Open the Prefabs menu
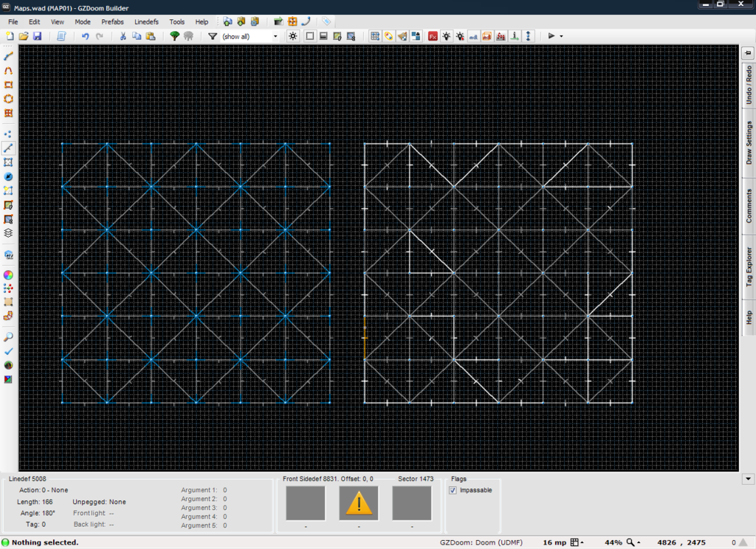Image resolution: width=756 pixels, height=549 pixels. tap(112, 21)
